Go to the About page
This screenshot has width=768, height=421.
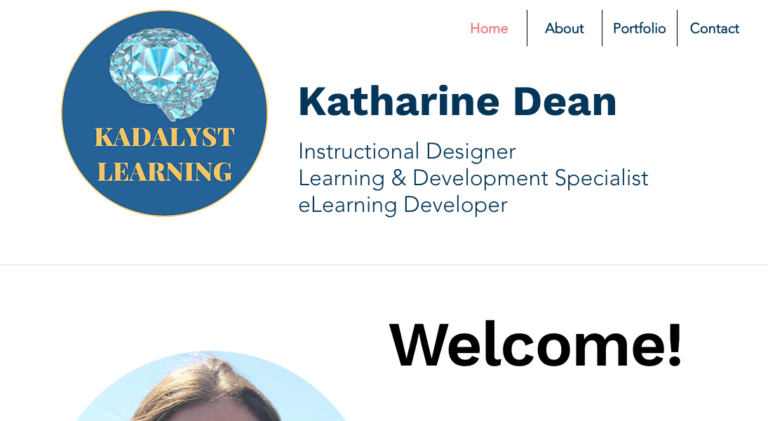[x=564, y=28]
